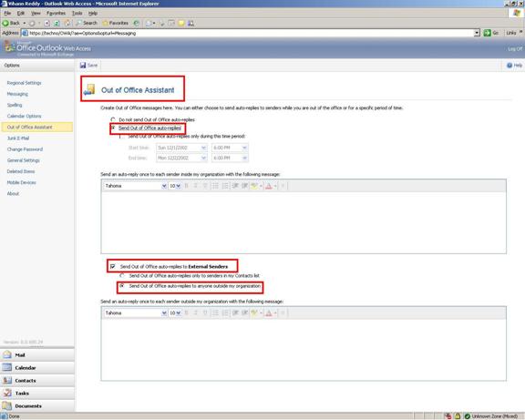
Task: Click the Log Off link
Action: coord(515,49)
